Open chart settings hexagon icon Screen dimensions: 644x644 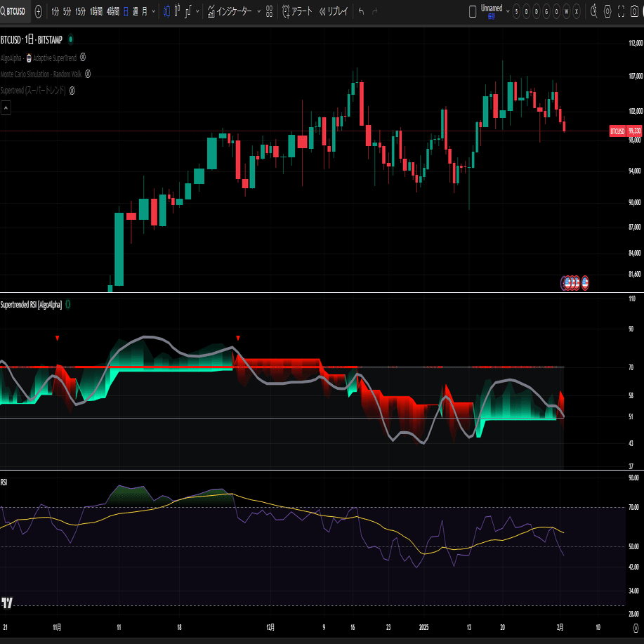(607, 11)
